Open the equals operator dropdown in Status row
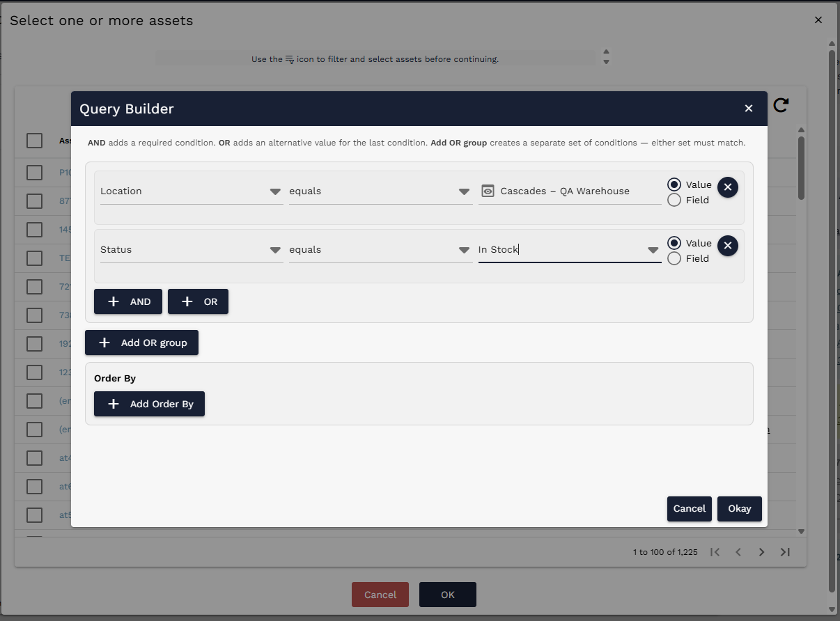This screenshot has width=840, height=621. (381, 250)
